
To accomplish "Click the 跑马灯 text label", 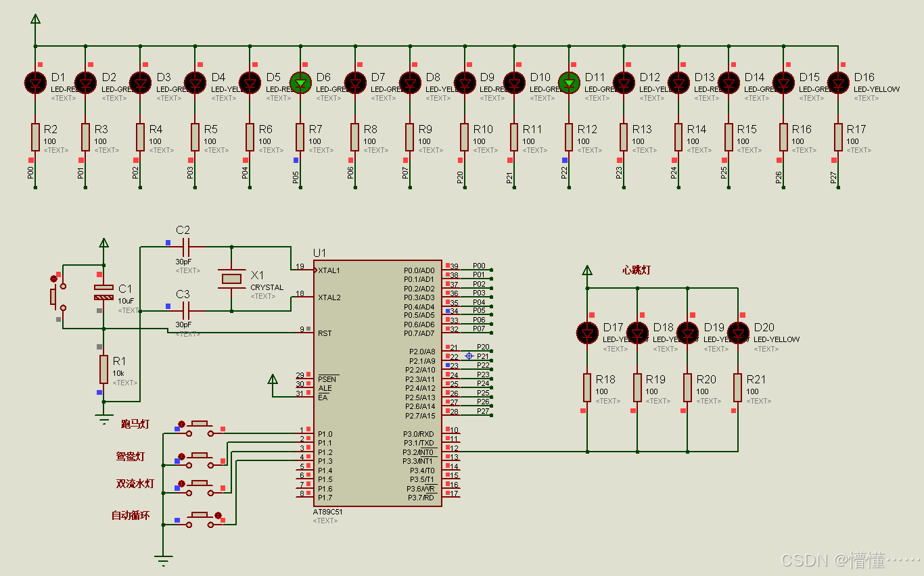I will pyautogui.click(x=135, y=425).
